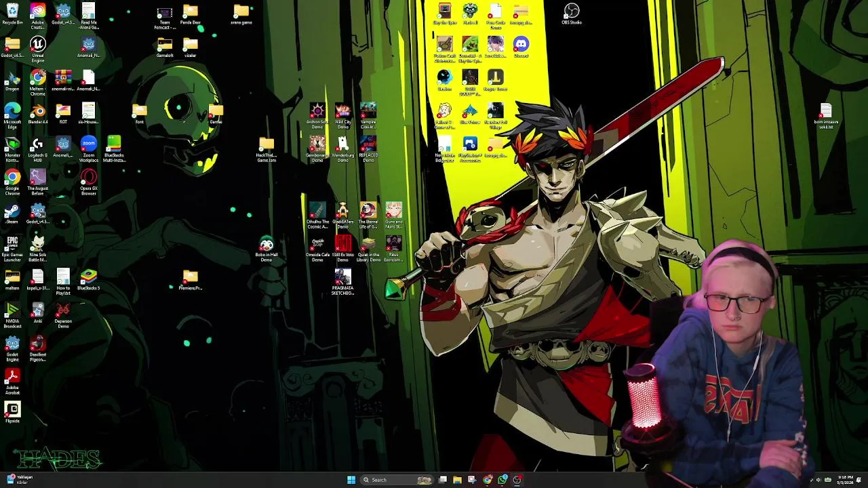Open the taskbar widgets notification
Viewport: 868px width, 488px height.
18,479
